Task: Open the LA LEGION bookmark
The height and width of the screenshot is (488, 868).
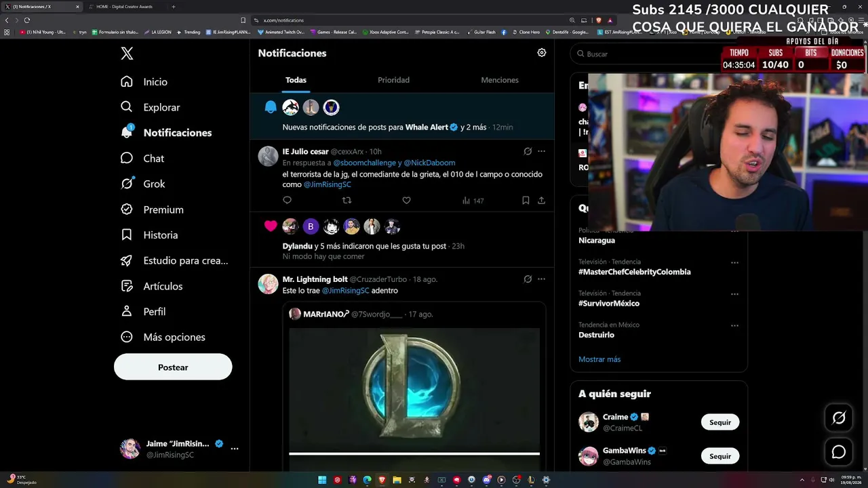Action: tap(157, 32)
